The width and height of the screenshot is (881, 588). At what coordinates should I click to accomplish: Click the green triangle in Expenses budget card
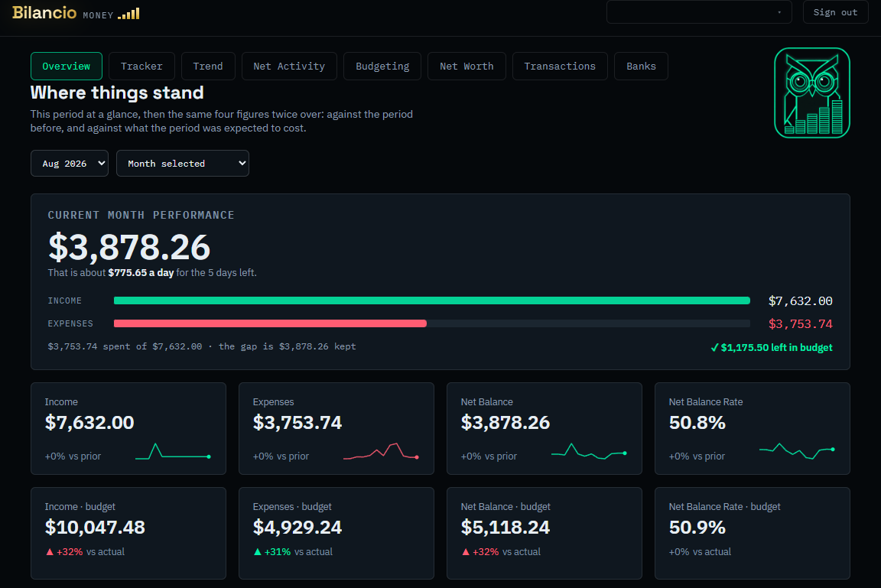pos(257,552)
